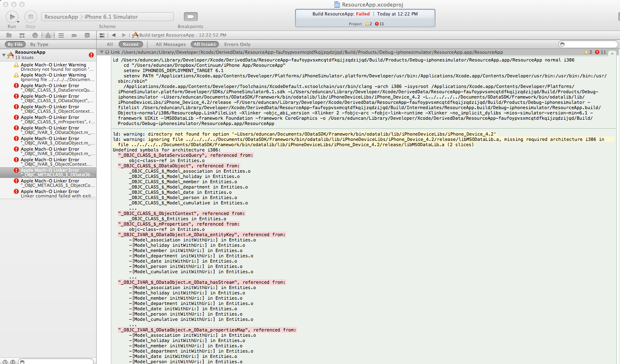The height and width of the screenshot is (364, 620).
Task: Click the 'ld: warning: directory not found' line
Action: pyautogui.click(x=304, y=134)
